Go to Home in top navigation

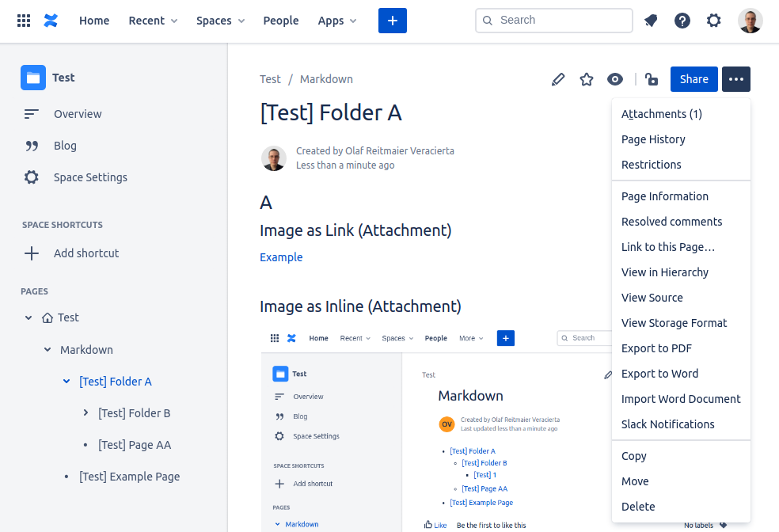[x=94, y=21]
